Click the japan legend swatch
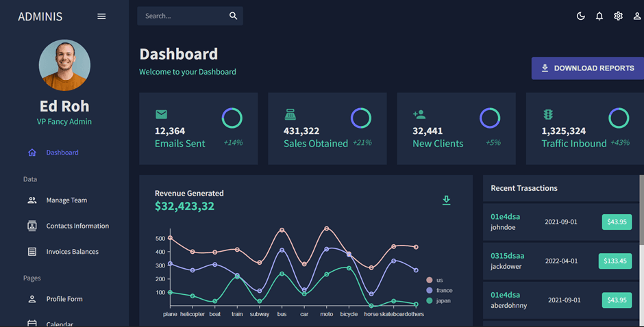 429,301
